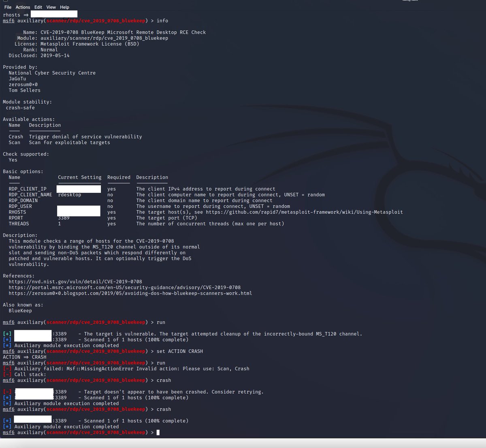Click the RDP_CLIENT_IP option name
Viewport: 486px width, 448px height.
(28, 189)
